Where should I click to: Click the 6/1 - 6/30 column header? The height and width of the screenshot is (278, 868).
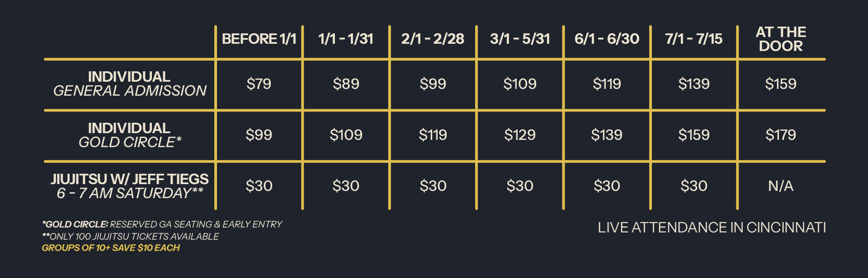(x=607, y=39)
